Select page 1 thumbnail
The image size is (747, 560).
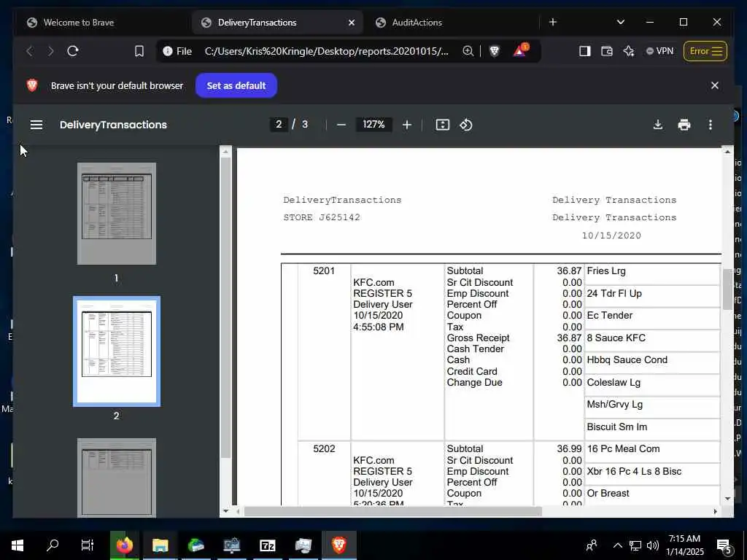point(117,214)
